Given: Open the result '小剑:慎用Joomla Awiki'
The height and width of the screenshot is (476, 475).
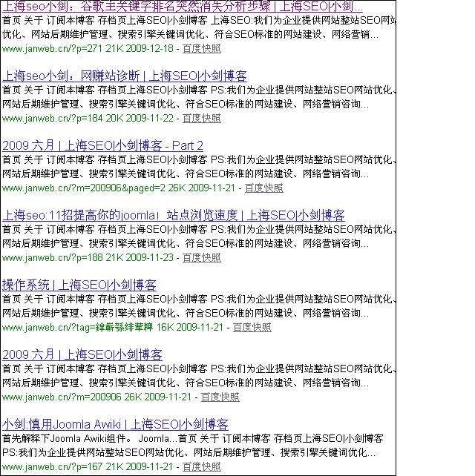Looking at the screenshot, I should click(115, 424).
